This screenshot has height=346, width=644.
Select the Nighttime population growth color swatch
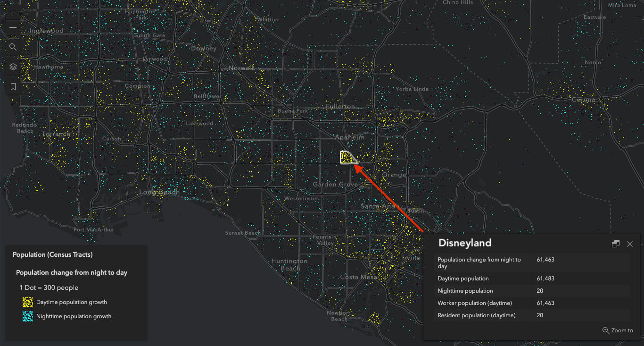click(x=27, y=316)
